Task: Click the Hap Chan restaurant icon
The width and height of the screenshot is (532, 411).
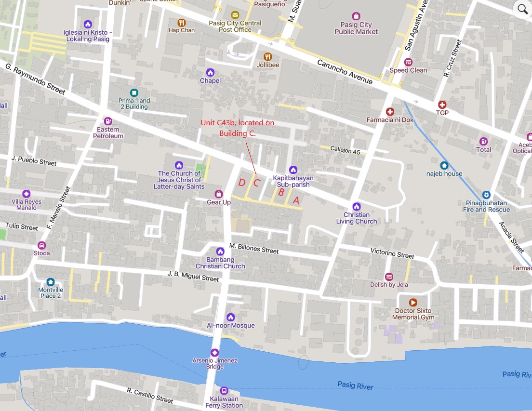Action: click(x=182, y=22)
